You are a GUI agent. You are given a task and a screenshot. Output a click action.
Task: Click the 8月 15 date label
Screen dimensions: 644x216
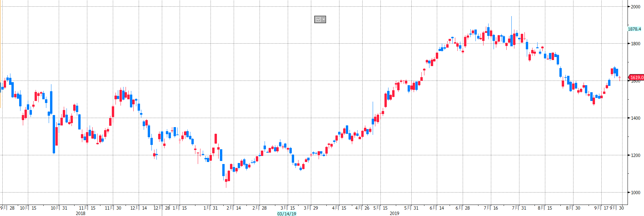tap(545, 208)
